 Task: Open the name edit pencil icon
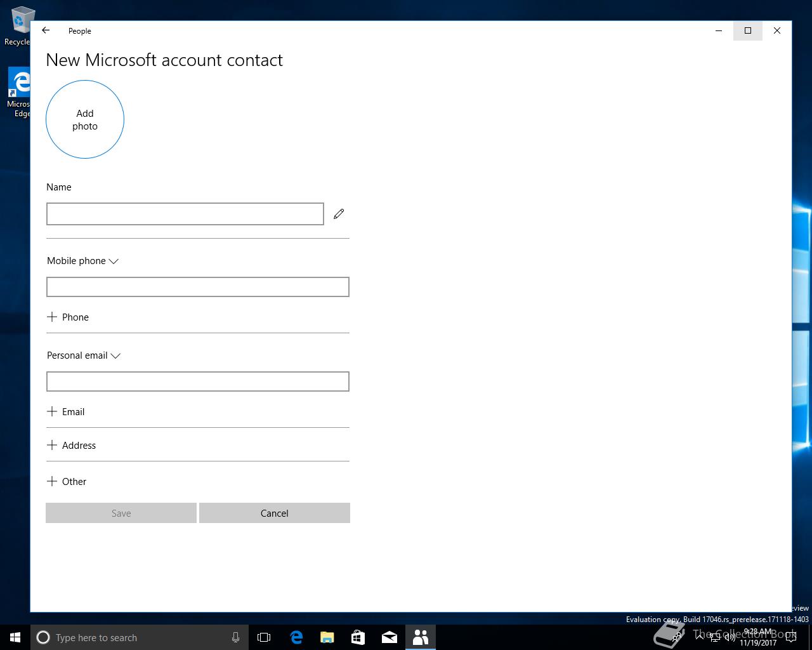[339, 214]
